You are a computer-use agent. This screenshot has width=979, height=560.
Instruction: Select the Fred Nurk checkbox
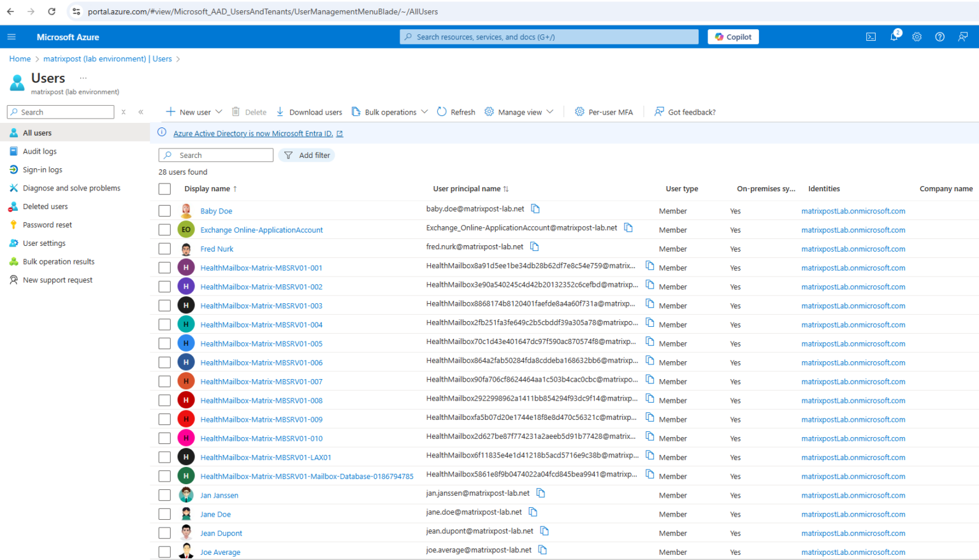[x=164, y=249]
